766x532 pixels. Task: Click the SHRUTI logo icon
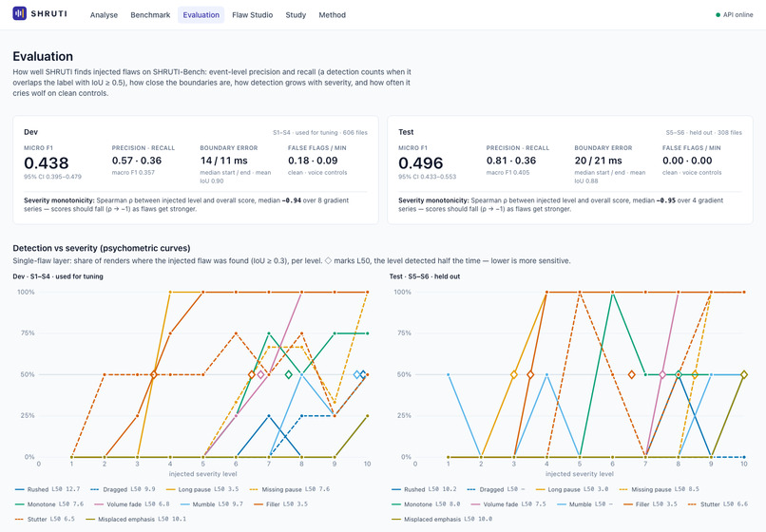point(20,13)
